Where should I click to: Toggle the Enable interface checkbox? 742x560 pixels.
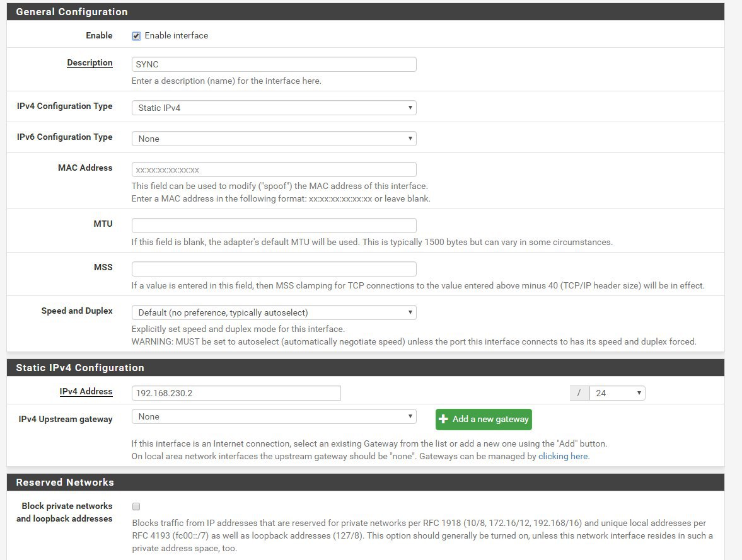pyautogui.click(x=136, y=36)
